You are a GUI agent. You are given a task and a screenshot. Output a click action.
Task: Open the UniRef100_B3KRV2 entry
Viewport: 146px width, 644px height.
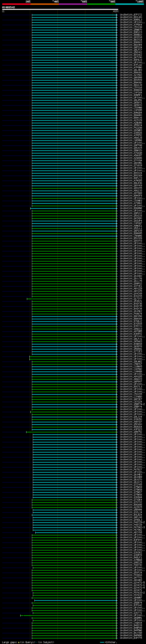click(x=131, y=334)
